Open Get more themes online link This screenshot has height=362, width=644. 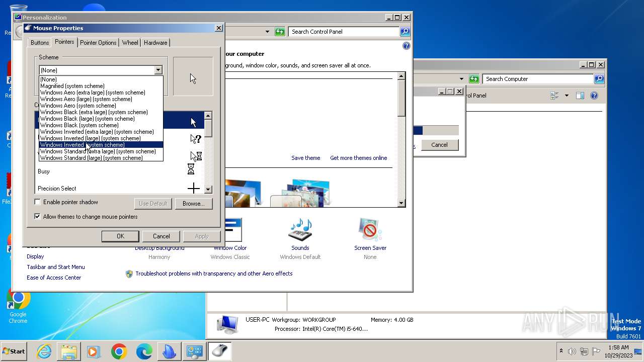359,158
